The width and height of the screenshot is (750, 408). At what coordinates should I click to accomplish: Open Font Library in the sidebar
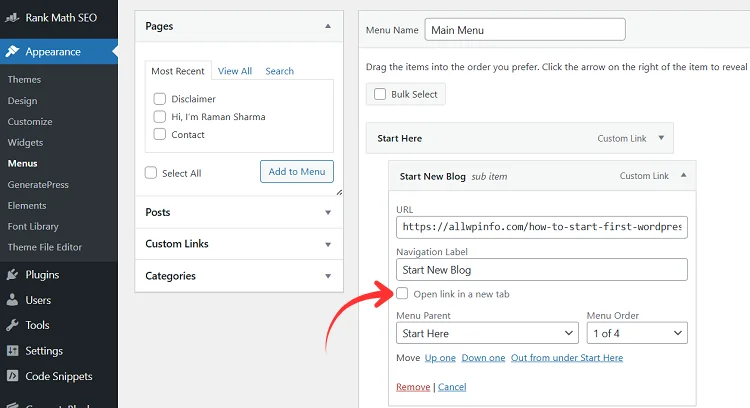point(33,226)
